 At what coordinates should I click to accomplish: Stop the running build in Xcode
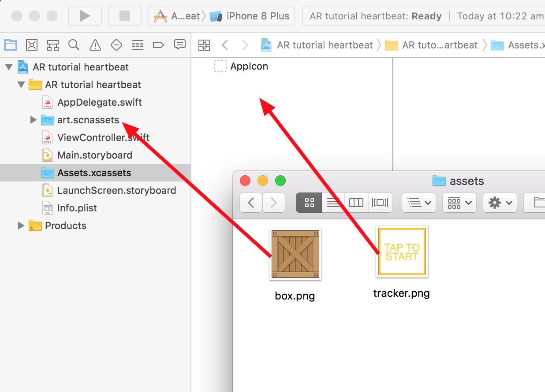click(125, 16)
